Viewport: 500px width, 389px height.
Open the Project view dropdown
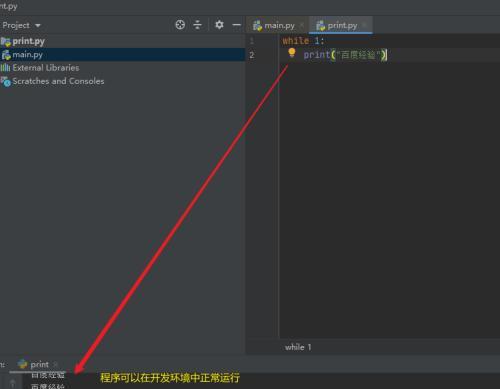[21, 25]
